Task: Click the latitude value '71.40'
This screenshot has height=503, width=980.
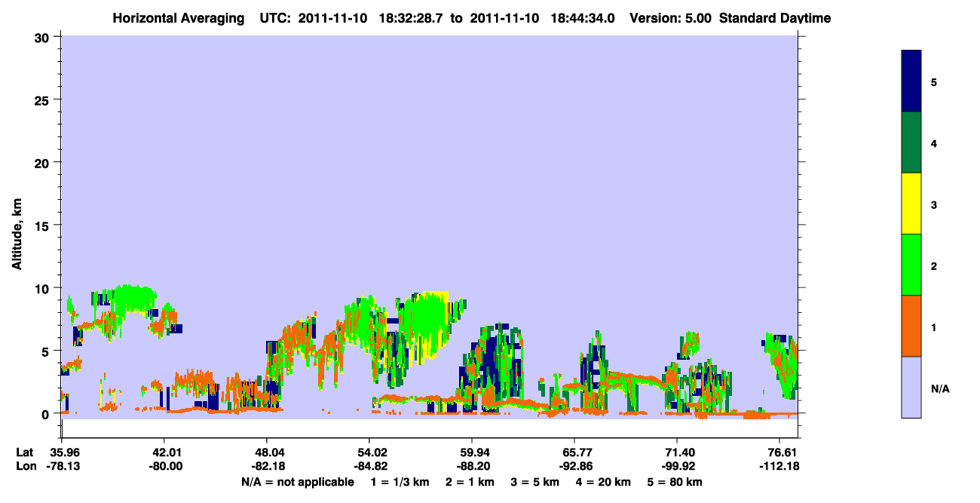Action: (677, 452)
